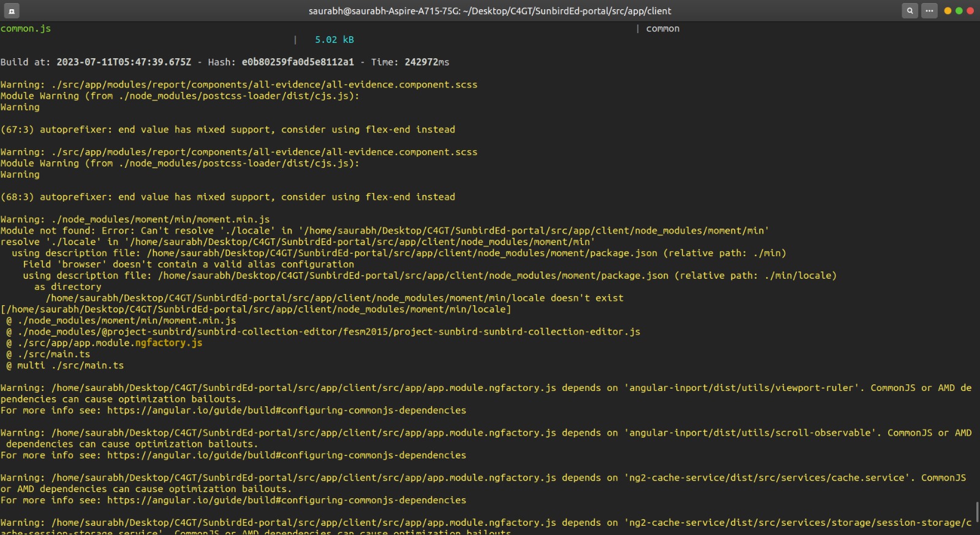Image resolution: width=980 pixels, height=535 pixels.
Task: Click the build timestamp 2023-07-11T05:47:39.675Z
Action: [124, 62]
